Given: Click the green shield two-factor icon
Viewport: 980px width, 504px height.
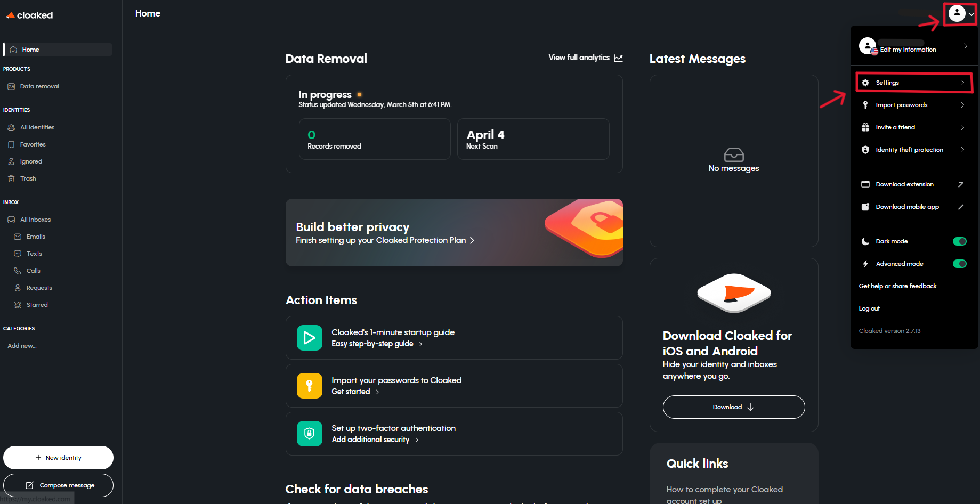Looking at the screenshot, I should [x=310, y=434].
